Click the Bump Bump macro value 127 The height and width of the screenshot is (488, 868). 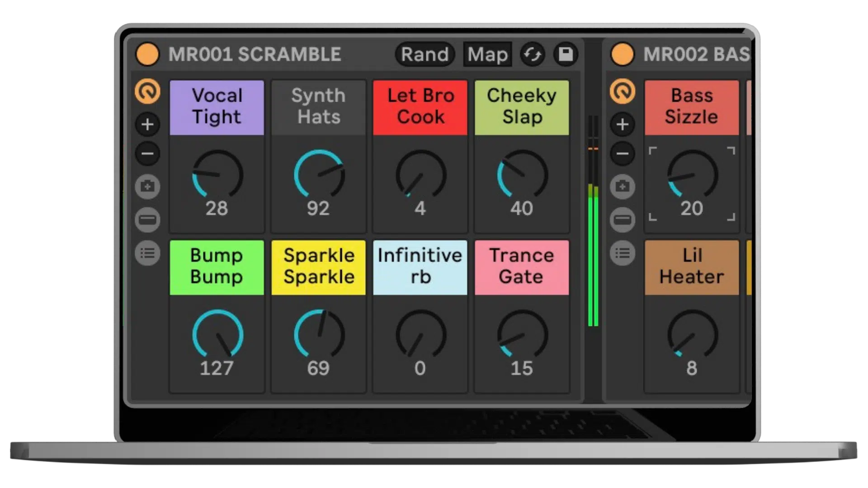pos(217,368)
